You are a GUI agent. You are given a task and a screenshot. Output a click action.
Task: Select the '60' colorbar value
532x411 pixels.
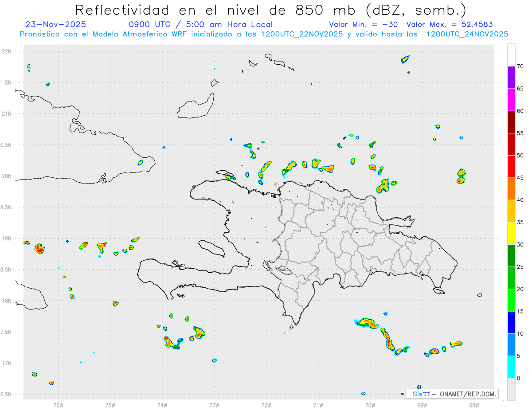(x=521, y=111)
